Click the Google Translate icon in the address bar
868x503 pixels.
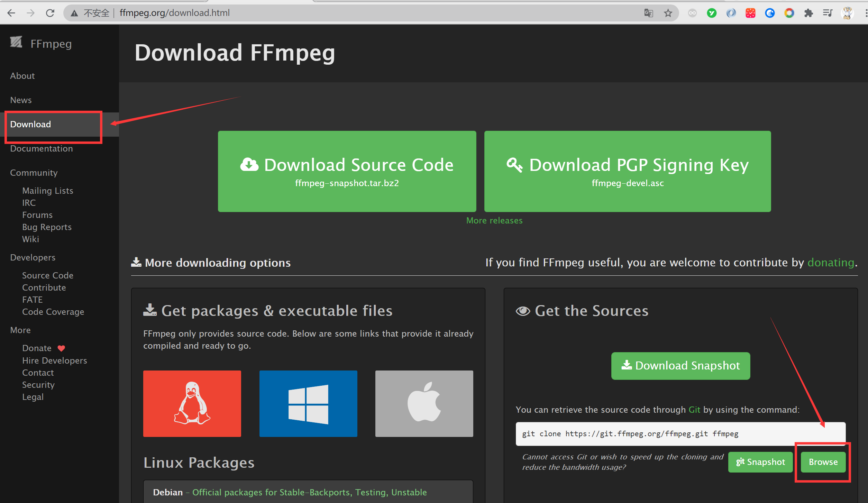(x=649, y=13)
